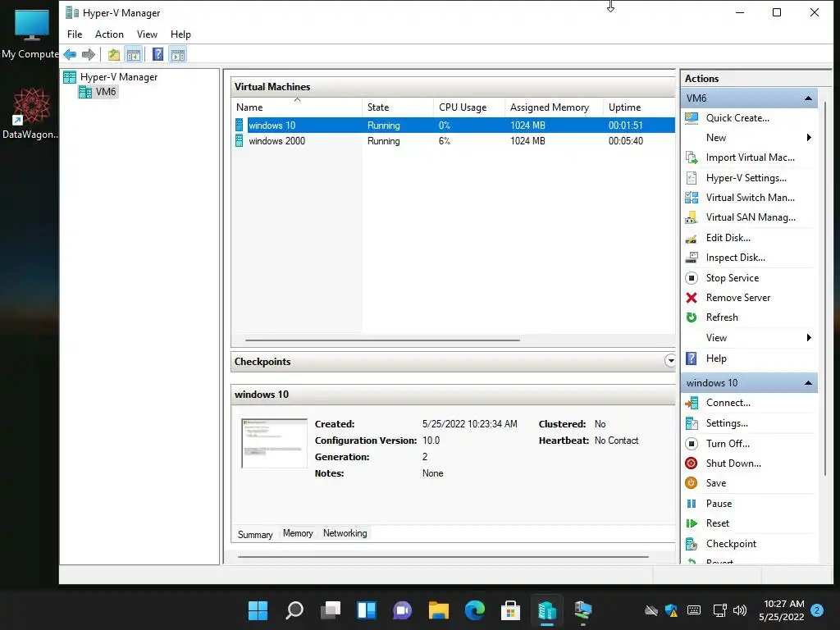Viewport: 840px width, 630px height.
Task: Click Help icon in Actions pane
Action: pyautogui.click(x=692, y=358)
